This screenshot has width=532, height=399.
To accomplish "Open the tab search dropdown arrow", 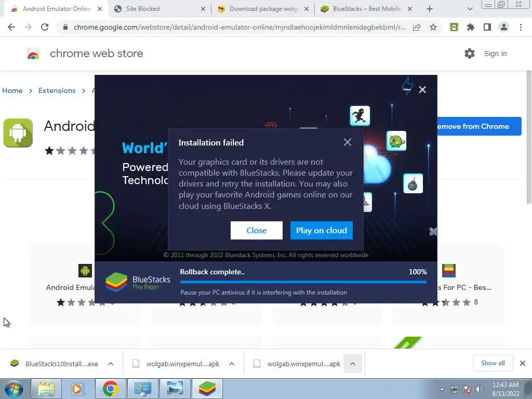I will click(470, 9).
